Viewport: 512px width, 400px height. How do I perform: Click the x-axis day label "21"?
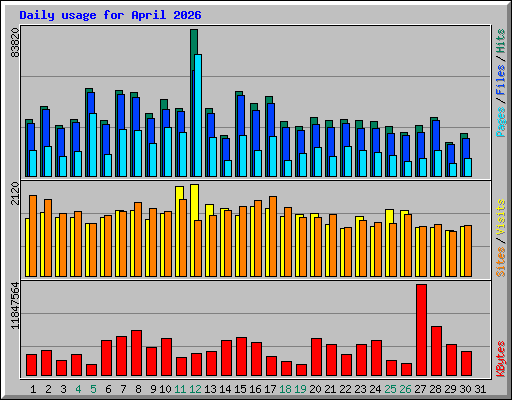click(330, 389)
